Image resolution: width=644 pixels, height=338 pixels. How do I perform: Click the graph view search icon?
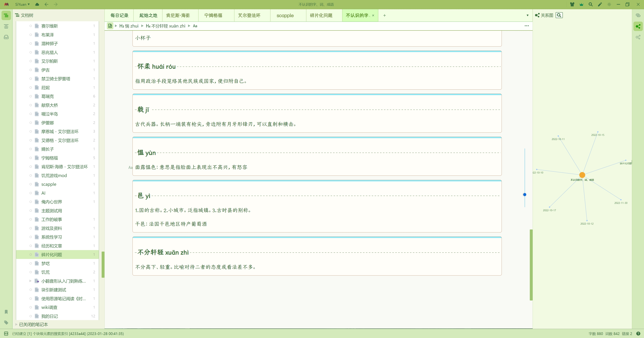[x=559, y=15]
